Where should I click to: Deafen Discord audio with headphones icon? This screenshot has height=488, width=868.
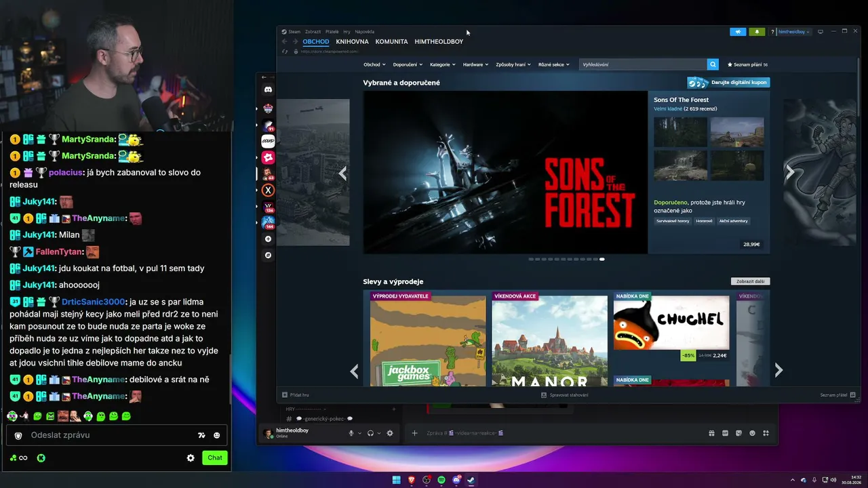[x=370, y=433]
